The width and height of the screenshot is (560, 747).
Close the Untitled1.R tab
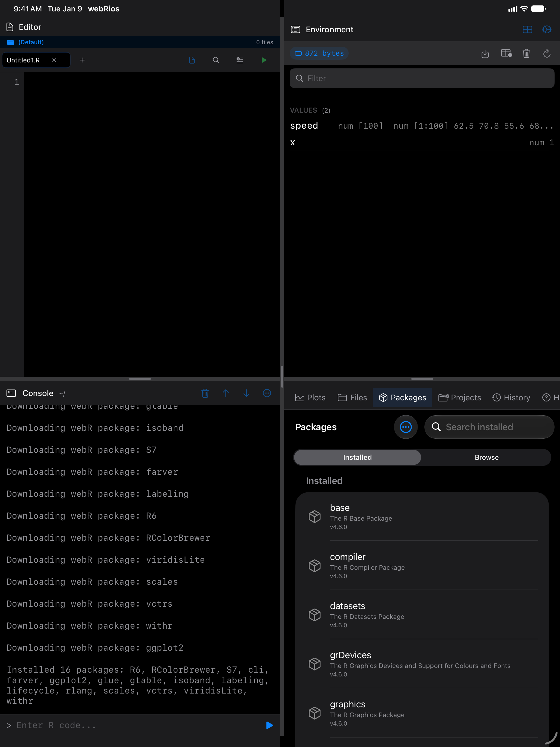[54, 60]
